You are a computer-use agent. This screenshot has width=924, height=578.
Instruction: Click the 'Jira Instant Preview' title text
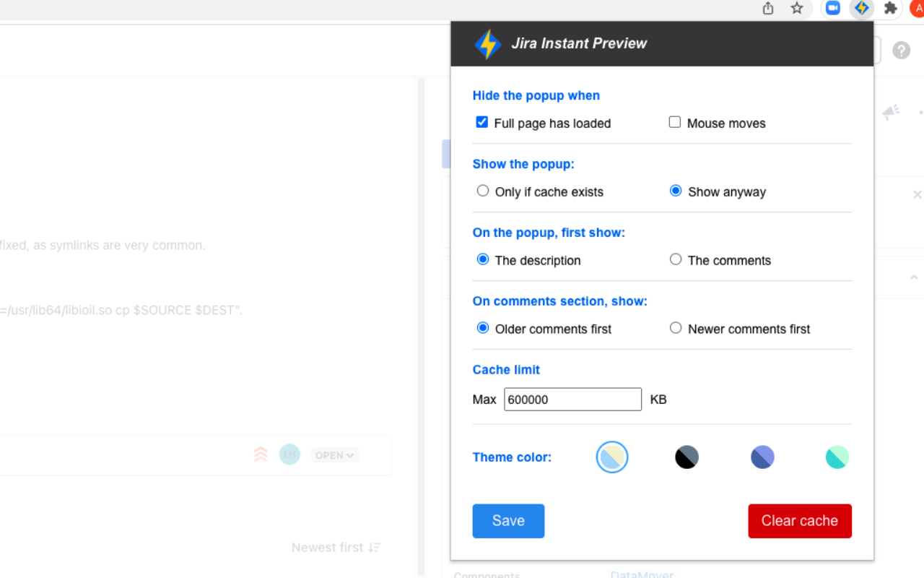click(579, 43)
